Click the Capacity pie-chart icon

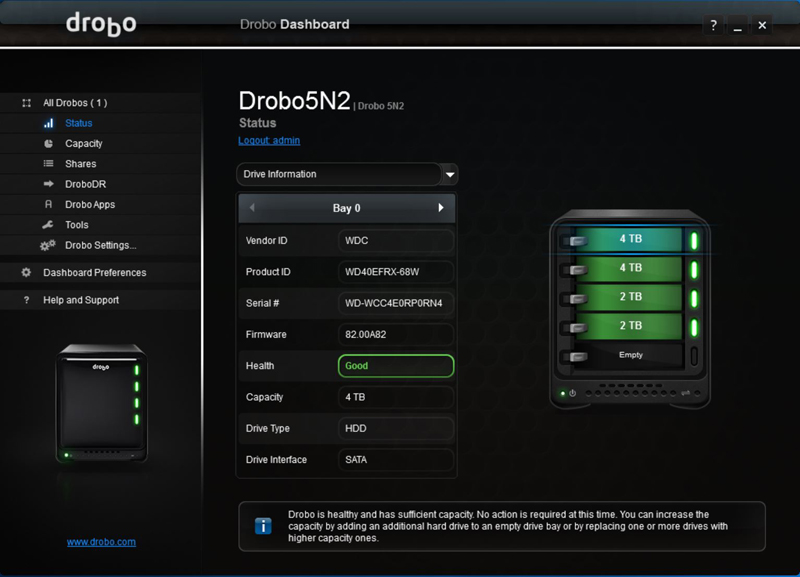(48, 143)
